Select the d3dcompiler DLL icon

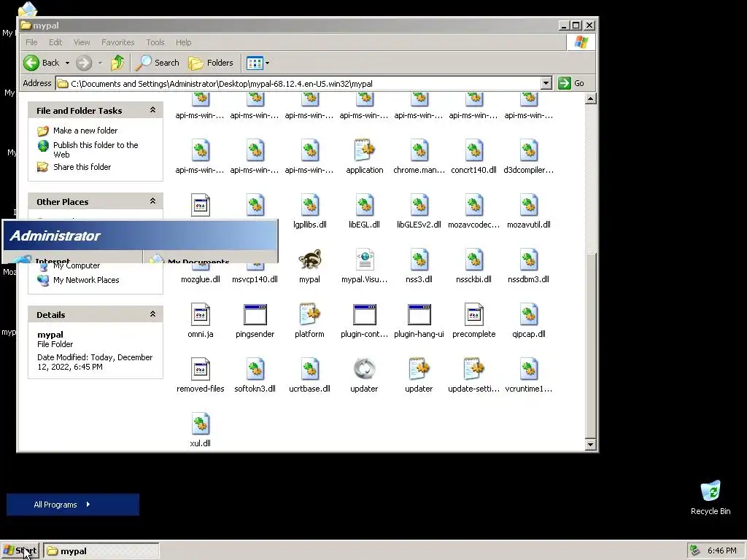point(529,150)
